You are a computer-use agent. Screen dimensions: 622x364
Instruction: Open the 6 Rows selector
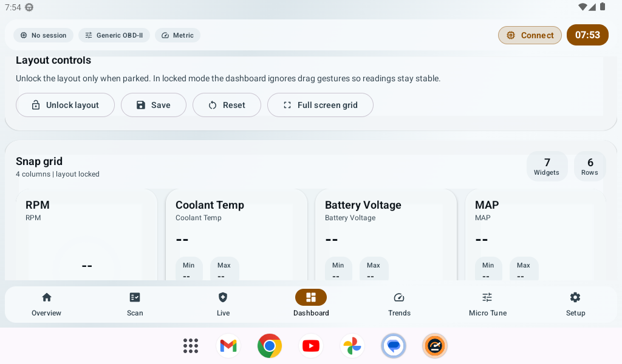(x=589, y=166)
